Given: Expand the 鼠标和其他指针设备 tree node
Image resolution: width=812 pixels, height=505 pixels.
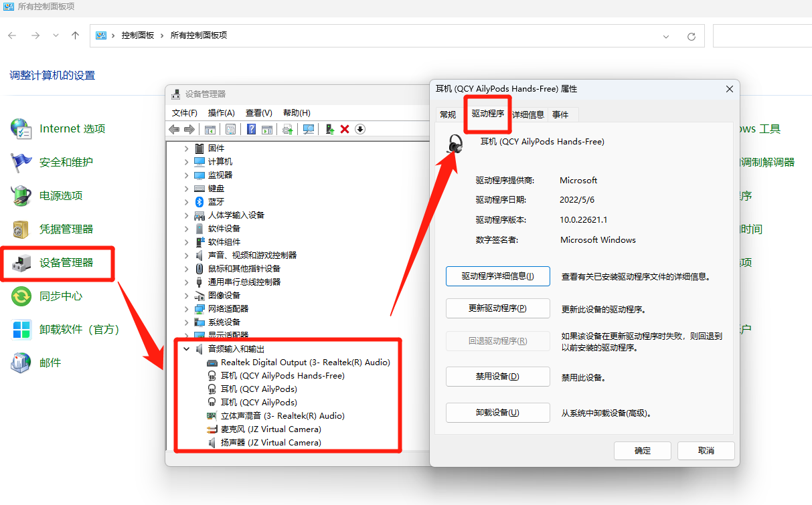Looking at the screenshot, I should pyautogui.click(x=187, y=268).
